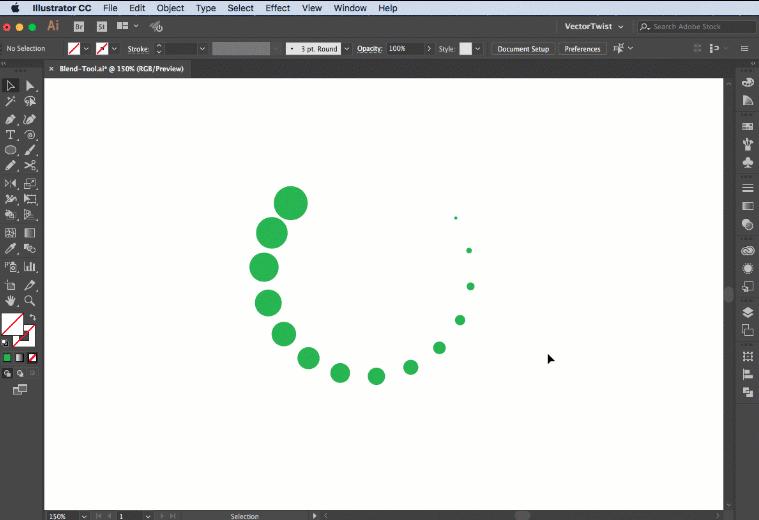The image size is (759, 520).
Task: Select the Symbol Sprayer tool
Action: pyautogui.click(x=10, y=267)
